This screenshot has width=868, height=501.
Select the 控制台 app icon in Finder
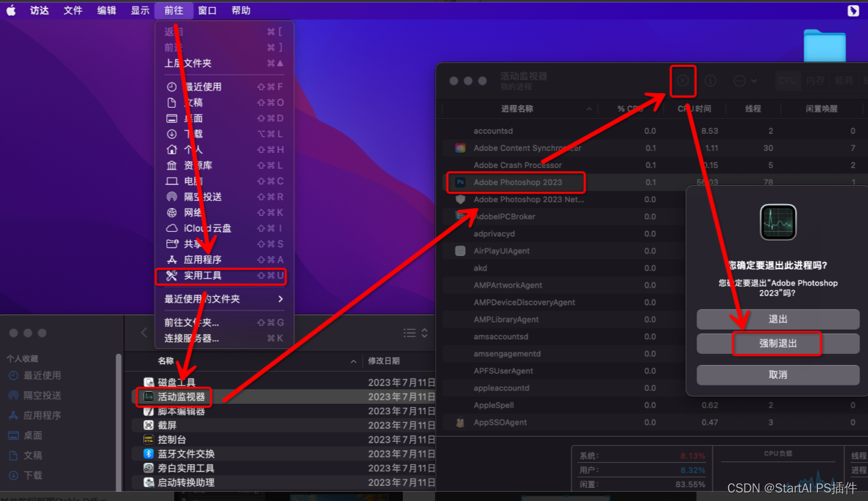point(148,439)
